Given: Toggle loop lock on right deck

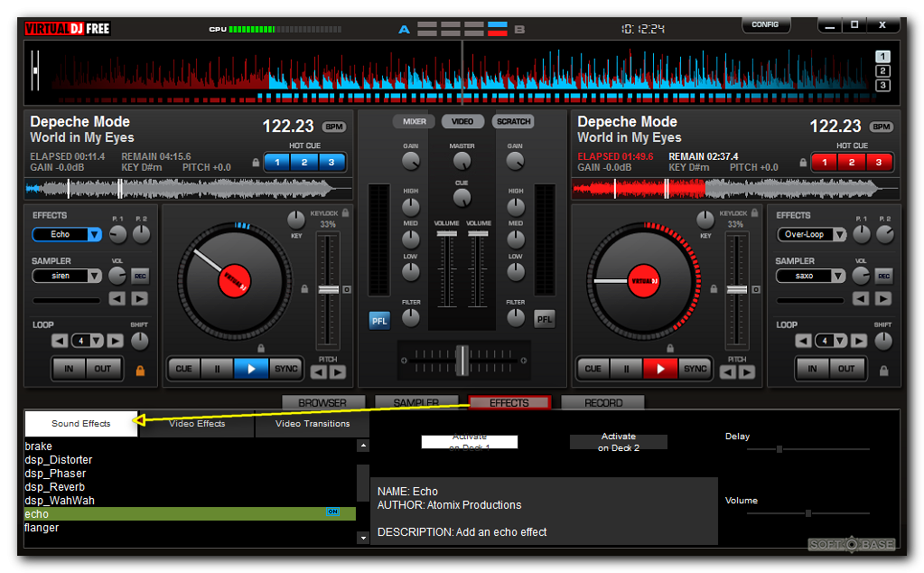Looking at the screenshot, I should tap(884, 371).
